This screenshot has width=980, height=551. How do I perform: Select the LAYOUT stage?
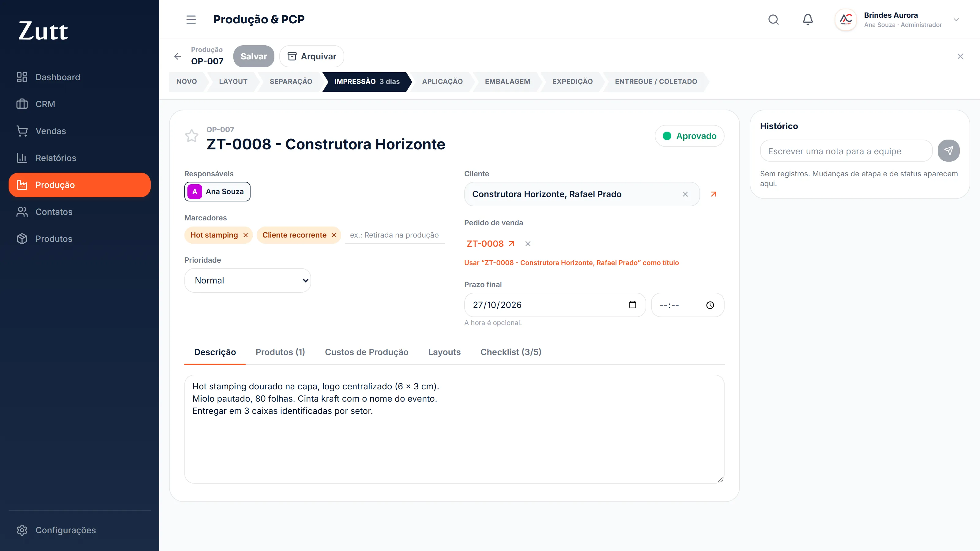coord(233,81)
